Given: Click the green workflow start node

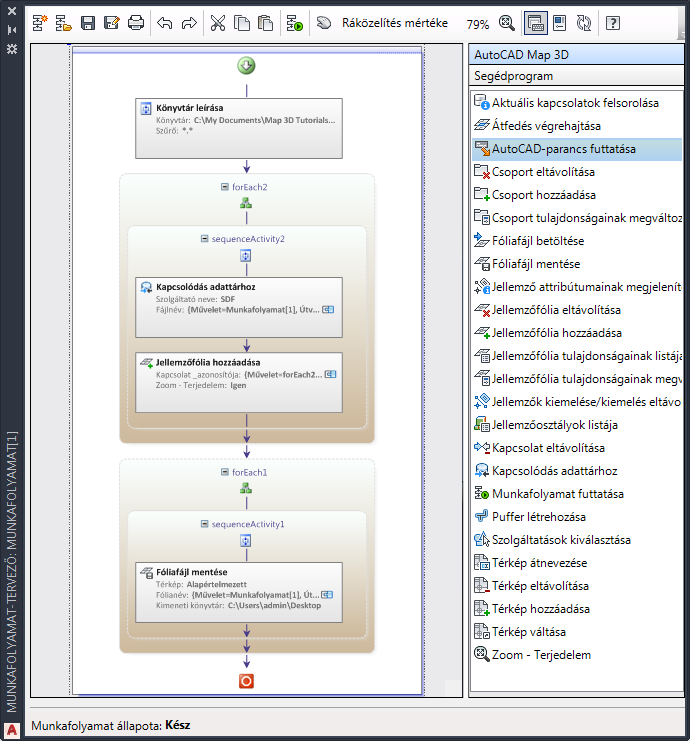Looking at the screenshot, I should [x=246, y=66].
